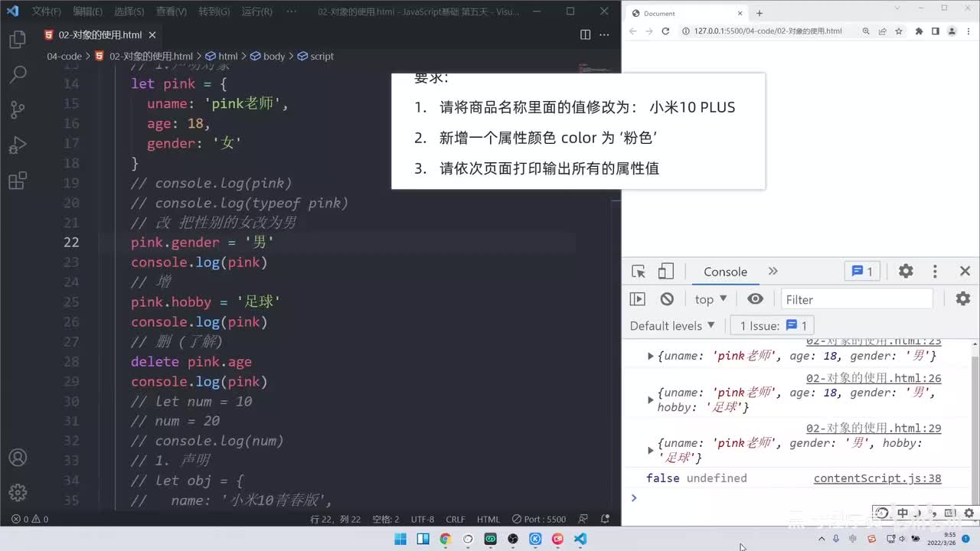
Task: Show the console sidebar
Action: tap(638, 299)
